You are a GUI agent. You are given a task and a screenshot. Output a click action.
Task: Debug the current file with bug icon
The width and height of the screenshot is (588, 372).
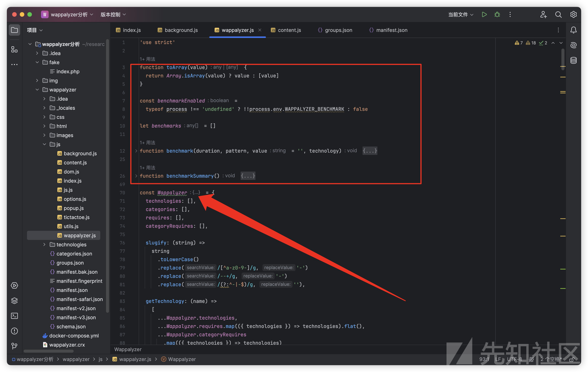click(497, 15)
